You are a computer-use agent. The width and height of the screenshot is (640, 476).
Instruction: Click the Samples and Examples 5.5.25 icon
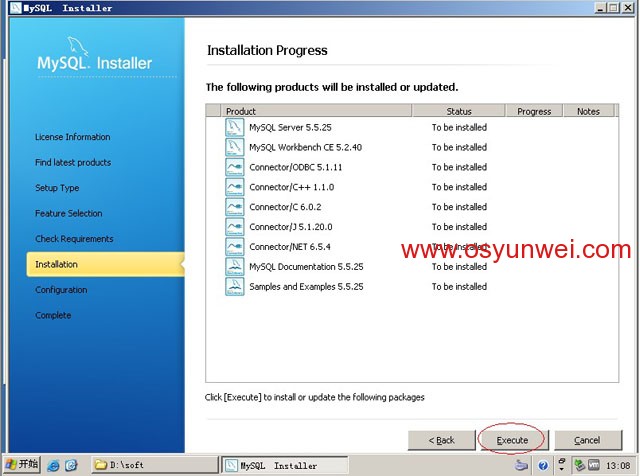click(234, 287)
